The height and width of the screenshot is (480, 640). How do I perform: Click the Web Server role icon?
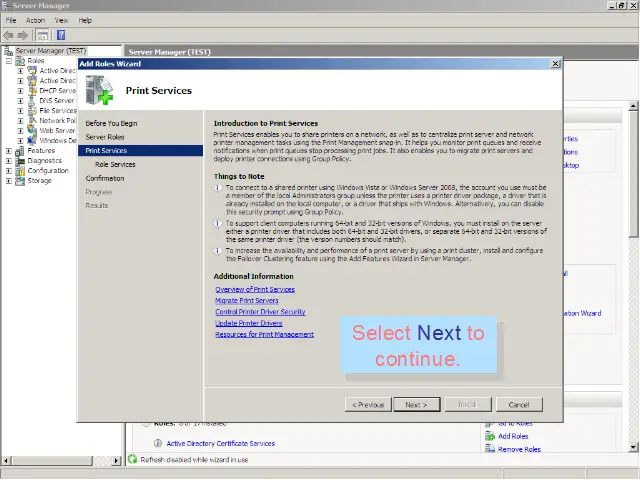click(32, 131)
